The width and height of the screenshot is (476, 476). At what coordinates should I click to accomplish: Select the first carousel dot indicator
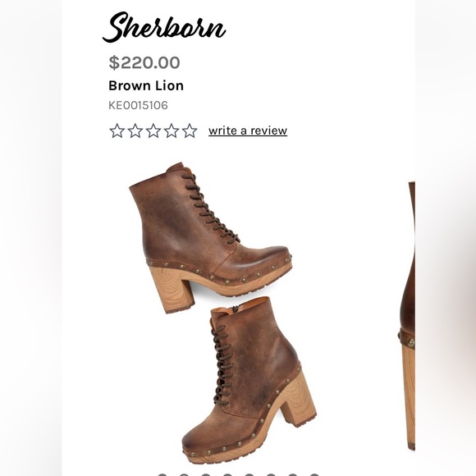point(162,474)
